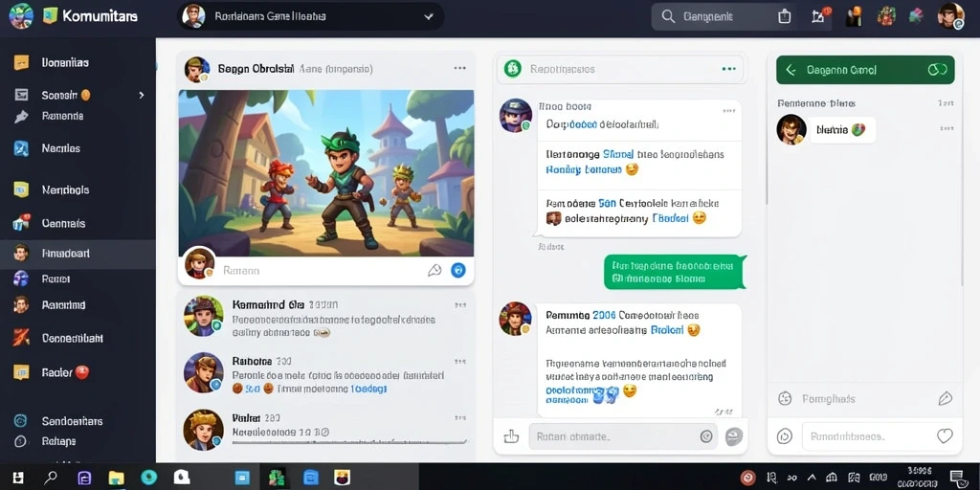Image resolution: width=980 pixels, height=490 pixels.
Task: Click the chat message input field
Action: (x=623, y=436)
